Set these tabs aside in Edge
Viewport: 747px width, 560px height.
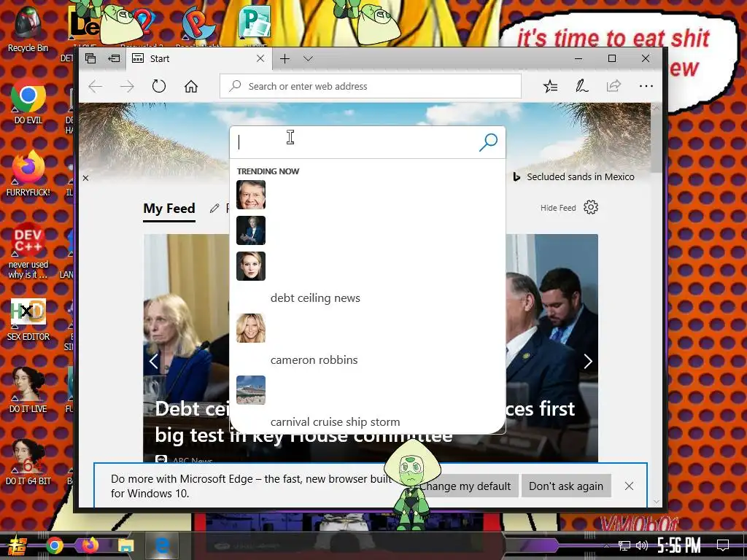pyautogui.click(x=114, y=58)
